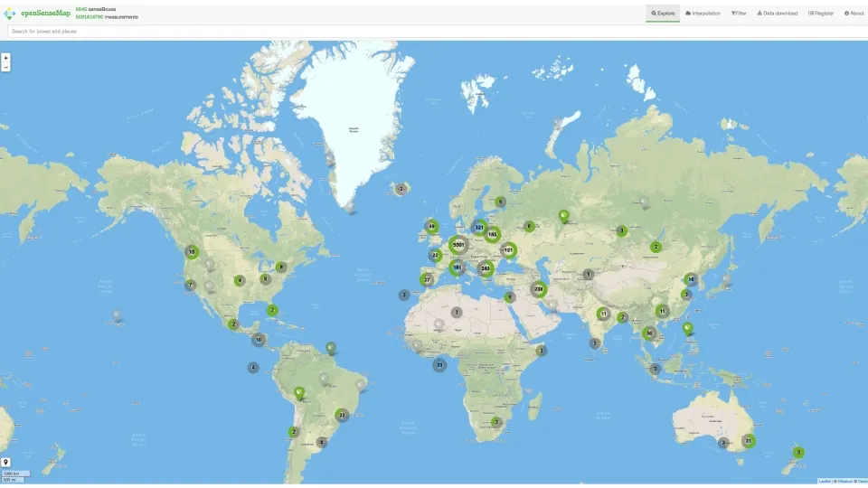Screen dimensions: 868x488
Task: Expand the cluster of 4 in the Pacific off Ecuador
Action: (x=253, y=368)
